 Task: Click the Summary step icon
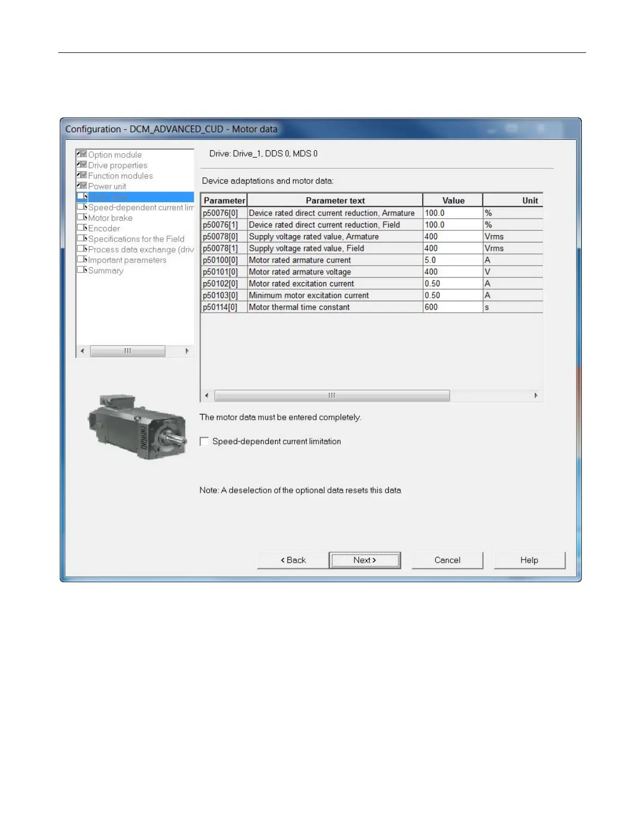coord(82,270)
